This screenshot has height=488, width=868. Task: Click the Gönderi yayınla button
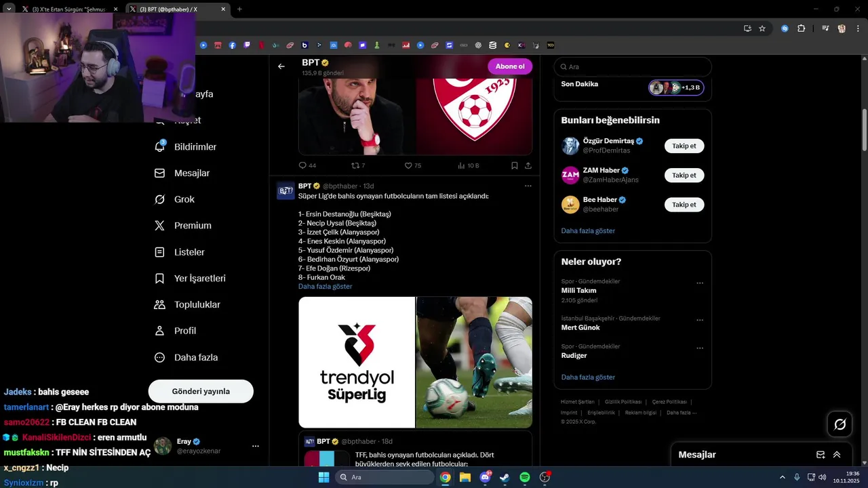(201, 391)
